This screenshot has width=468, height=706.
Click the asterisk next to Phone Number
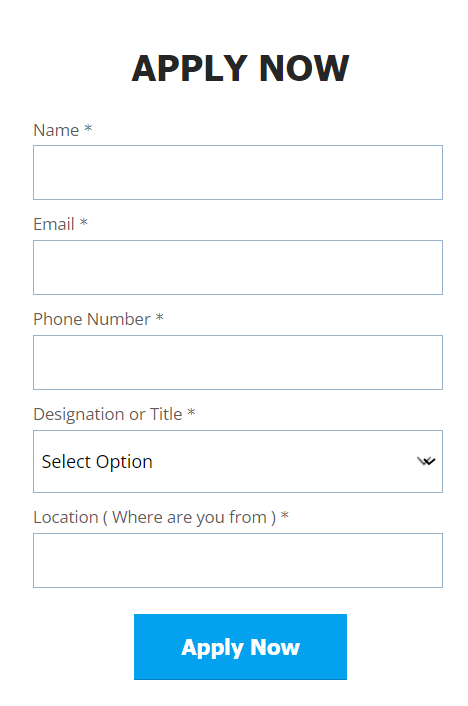(x=159, y=318)
